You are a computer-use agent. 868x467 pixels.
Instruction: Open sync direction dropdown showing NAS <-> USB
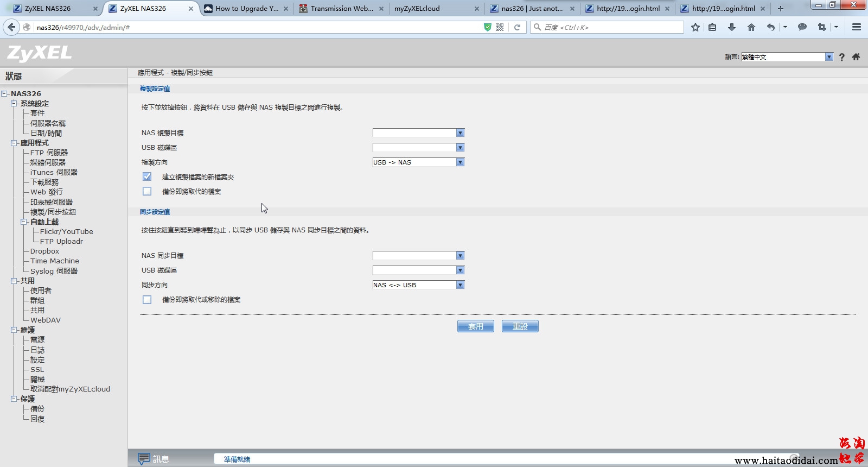[418, 285]
